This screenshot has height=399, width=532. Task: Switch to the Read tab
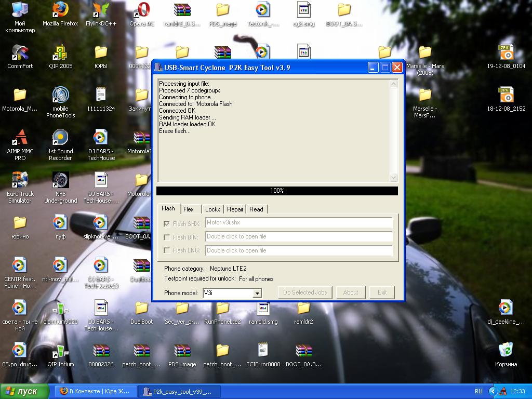tap(256, 209)
